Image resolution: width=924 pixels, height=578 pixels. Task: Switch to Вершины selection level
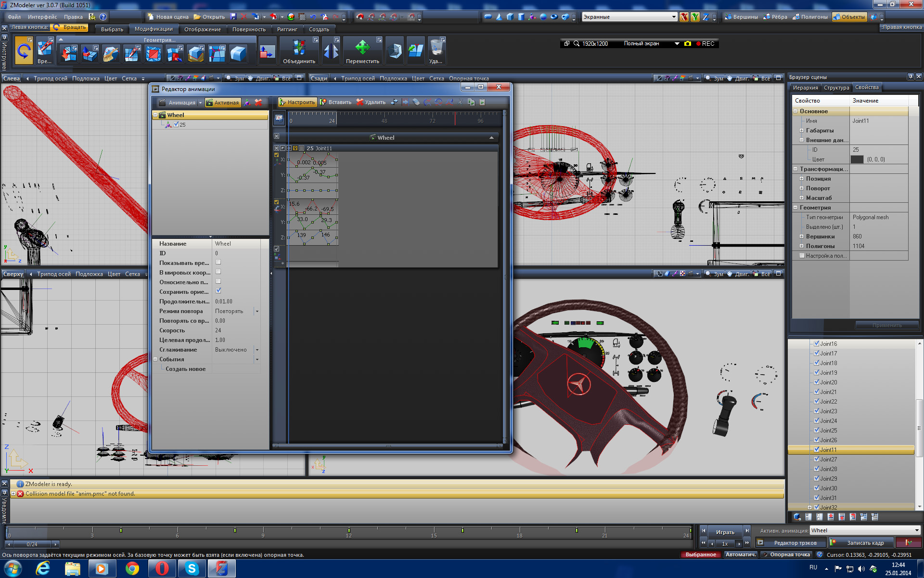[741, 17]
